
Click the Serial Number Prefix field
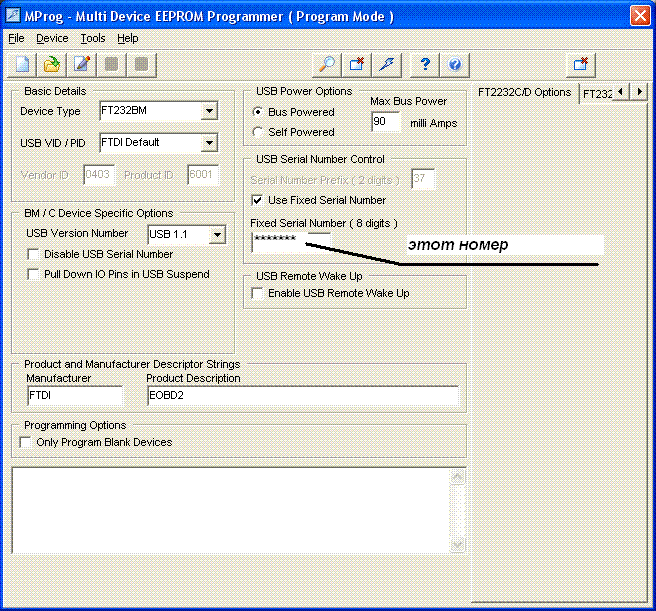point(423,179)
